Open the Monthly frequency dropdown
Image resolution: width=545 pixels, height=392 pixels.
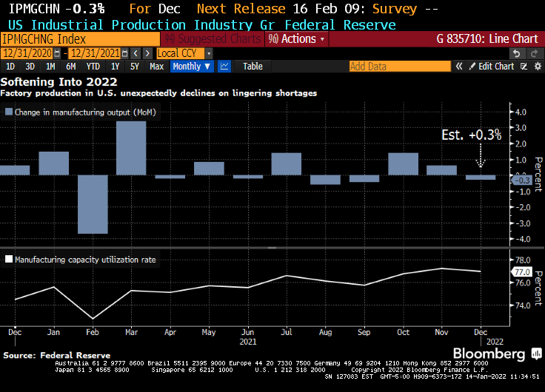(192, 67)
